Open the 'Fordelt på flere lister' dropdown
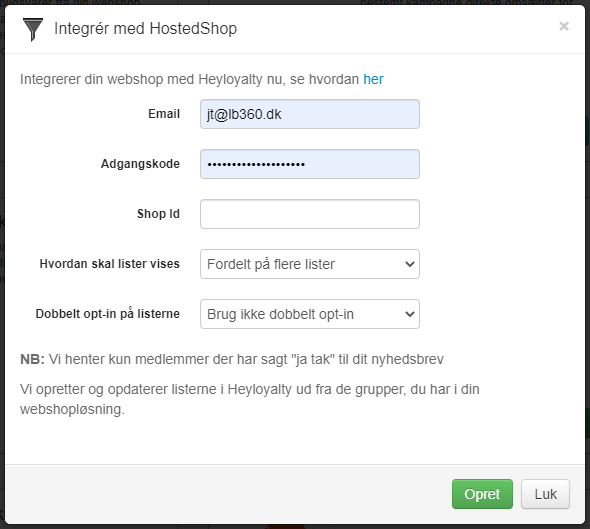 [x=310, y=264]
